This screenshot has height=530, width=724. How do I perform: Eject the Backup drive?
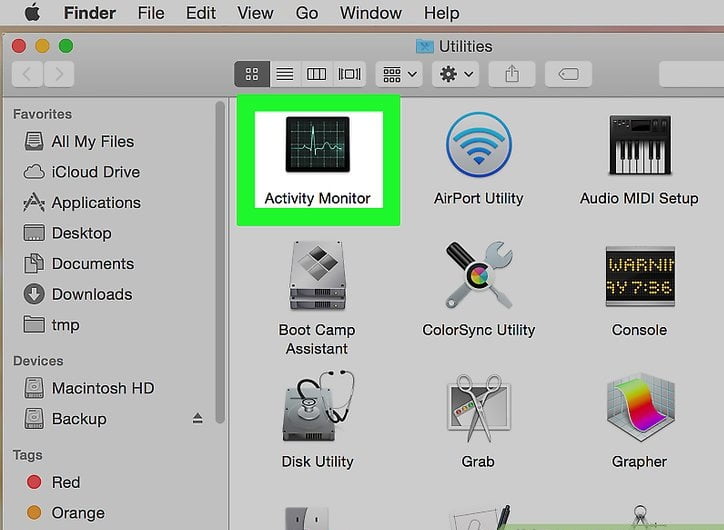point(198,418)
